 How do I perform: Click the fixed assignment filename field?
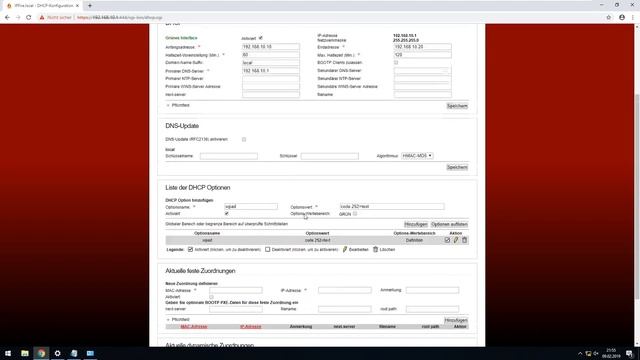click(x=345, y=309)
